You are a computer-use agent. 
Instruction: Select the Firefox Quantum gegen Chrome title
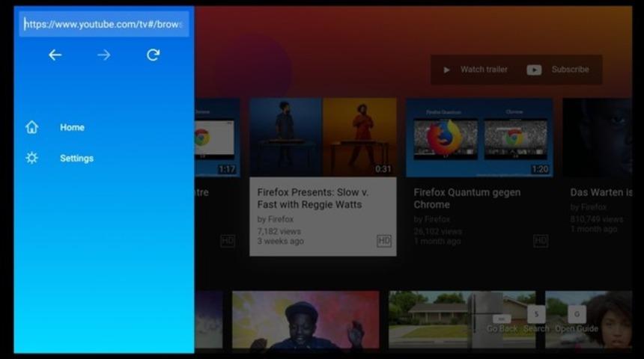tap(467, 199)
